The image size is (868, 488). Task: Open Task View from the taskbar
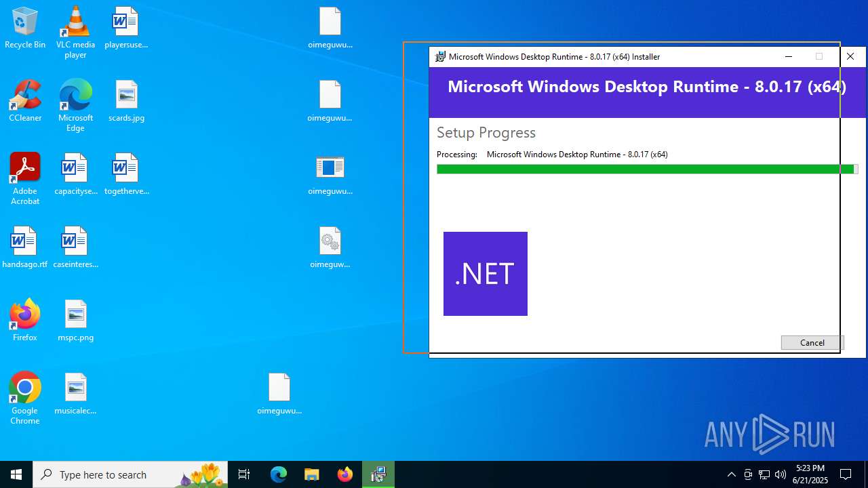point(244,474)
